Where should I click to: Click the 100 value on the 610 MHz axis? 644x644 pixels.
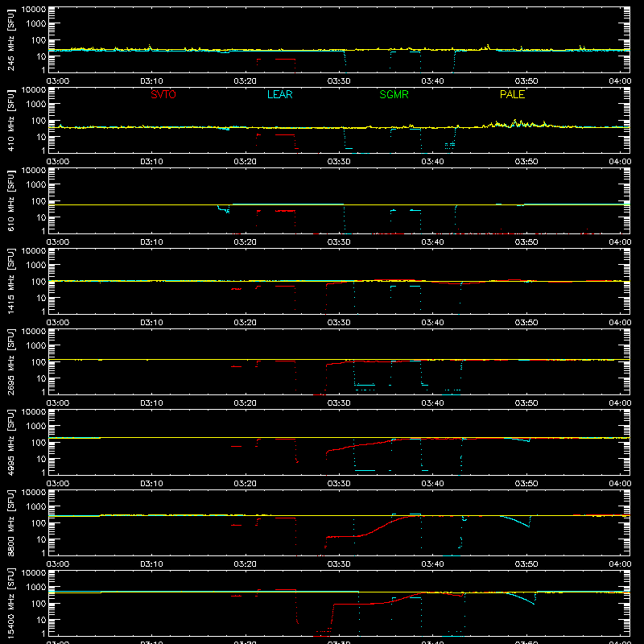(39, 201)
